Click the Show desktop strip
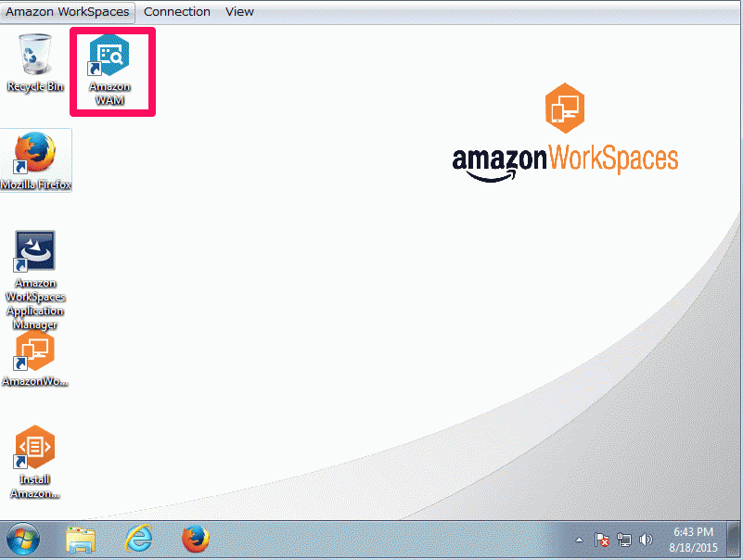 pyautogui.click(x=734, y=540)
